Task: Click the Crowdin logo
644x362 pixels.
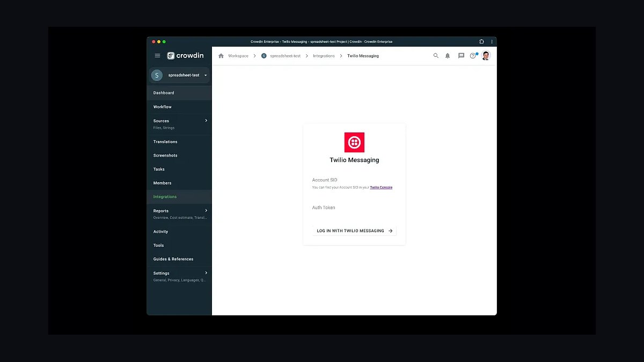Action: coord(185,56)
